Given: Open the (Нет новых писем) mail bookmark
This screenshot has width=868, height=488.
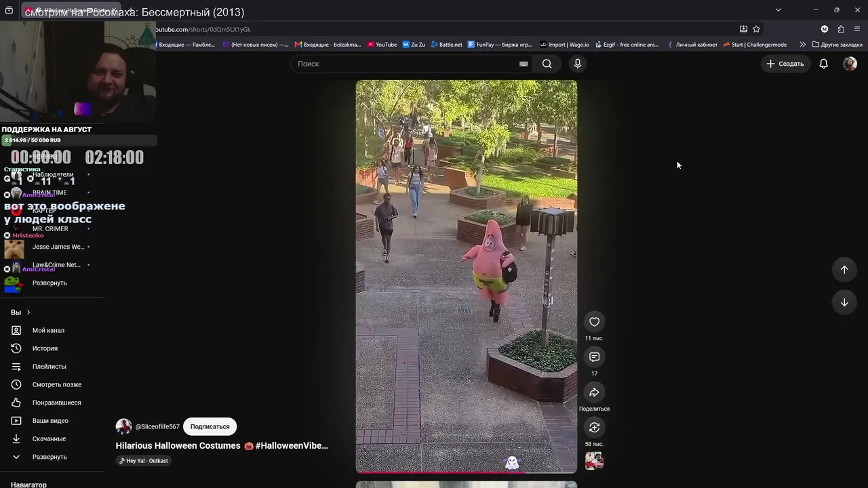Looking at the screenshot, I should point(256,45).
